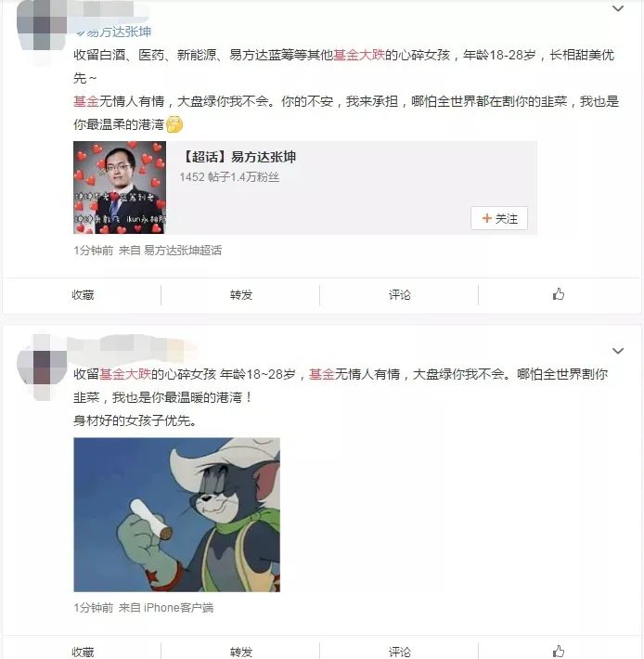This screenshot has height=659, width=644.
Task: Open 评论 on the first post
Action: (x=400, y=294)
